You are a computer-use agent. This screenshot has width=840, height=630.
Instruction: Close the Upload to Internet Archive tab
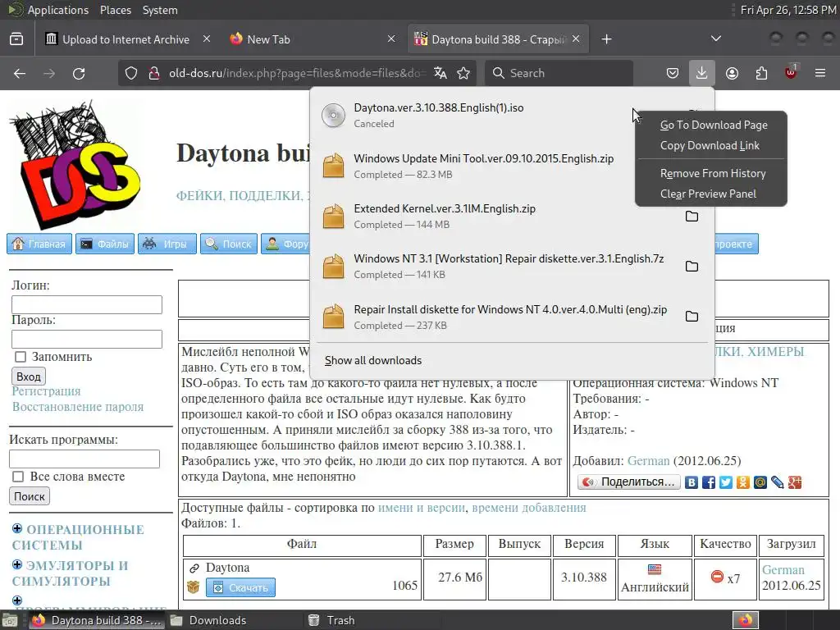click(206, 39)
